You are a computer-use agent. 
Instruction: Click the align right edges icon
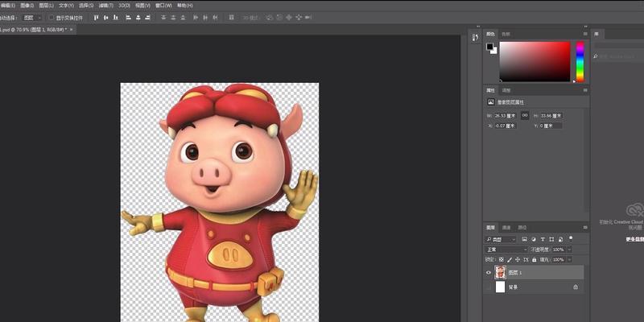point(148,18)
